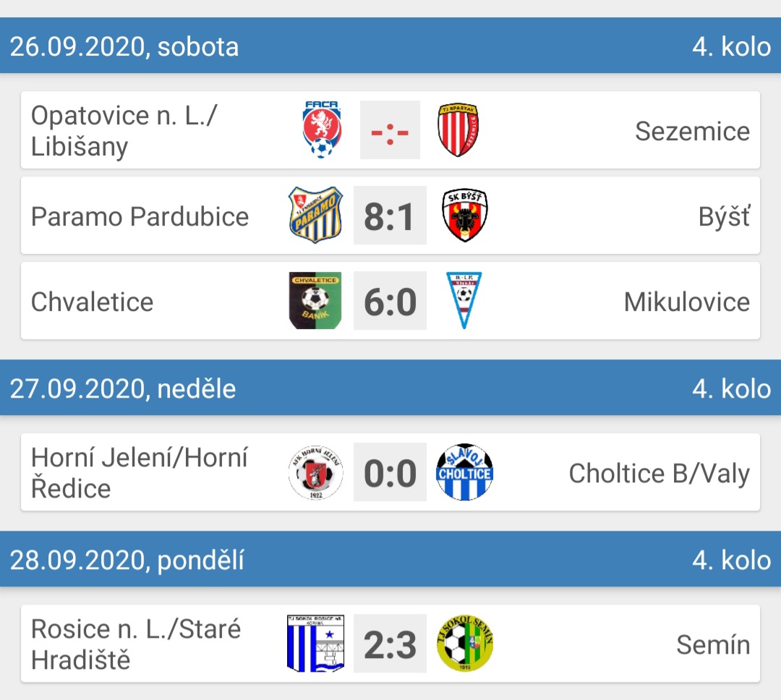This screenshot has height=700, width=781.
Task: Tap the SK Býšť bull crest
Action: click(x=465, y=215)
